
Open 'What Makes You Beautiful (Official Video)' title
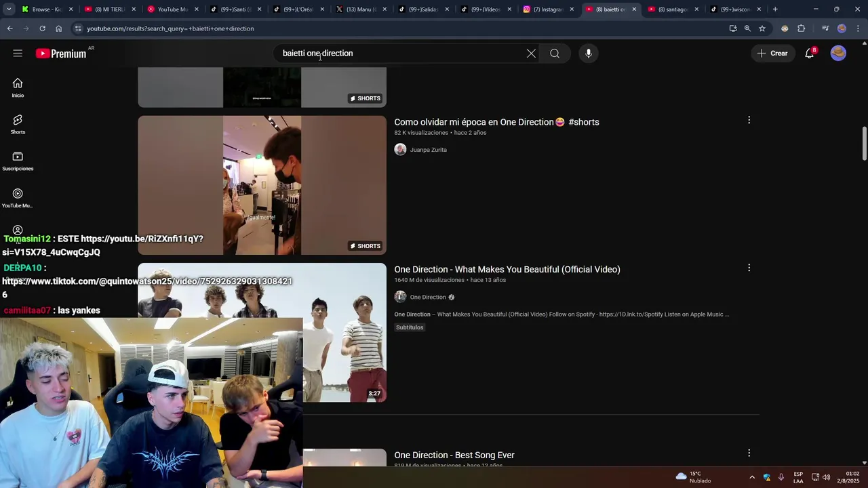(507, 269)
